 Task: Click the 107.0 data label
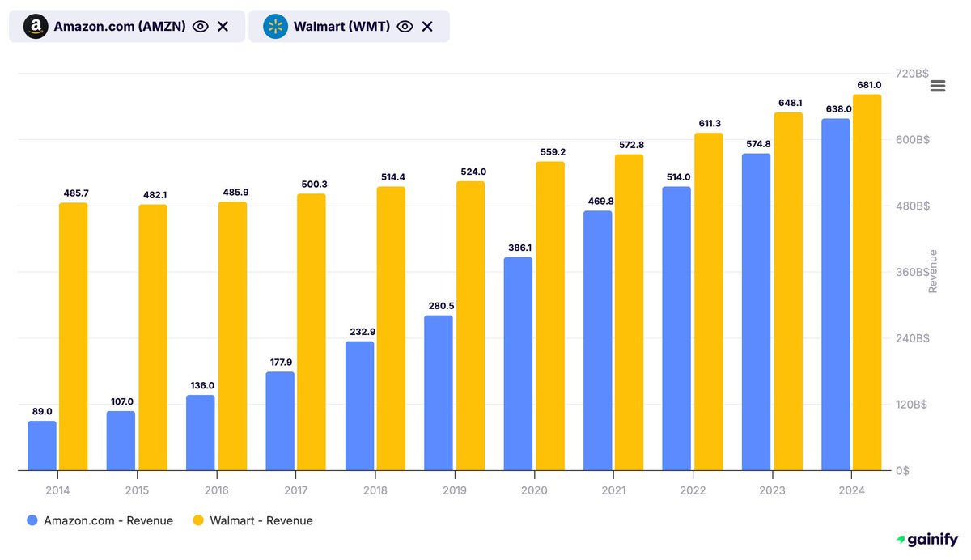click(x=123, y=401)
